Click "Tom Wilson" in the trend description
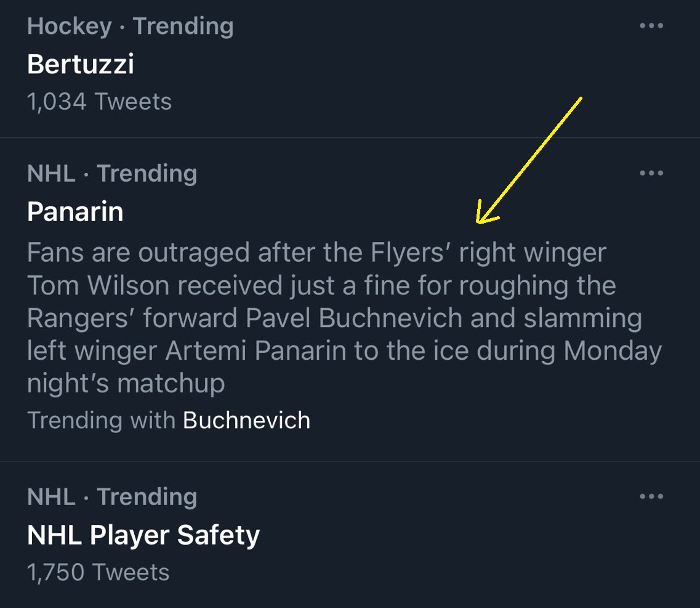700x608 pixels. click(x=99, y=286)
